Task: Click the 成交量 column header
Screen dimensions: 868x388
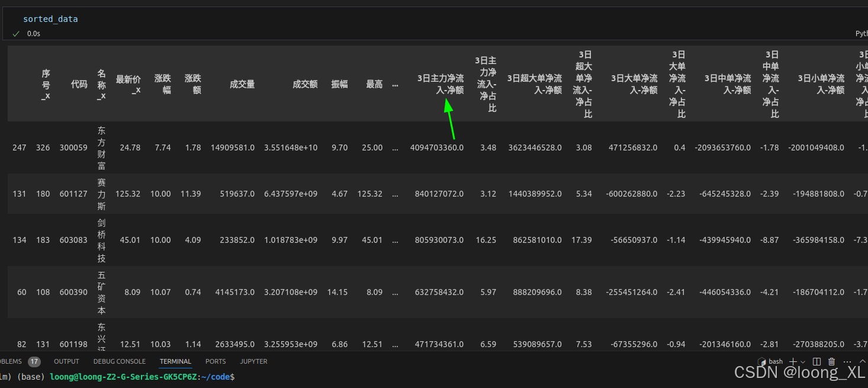Action: [x=242, y=84]
